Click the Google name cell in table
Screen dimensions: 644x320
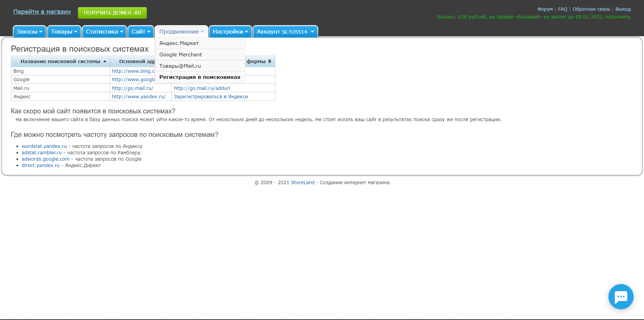click(60, 79)
